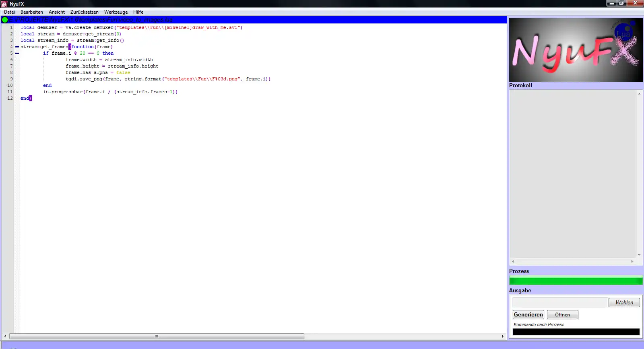The width and height of the screenshot is (644, 349).
Task: Collapse the code fold on line 4
Action: tap(17, 47)
